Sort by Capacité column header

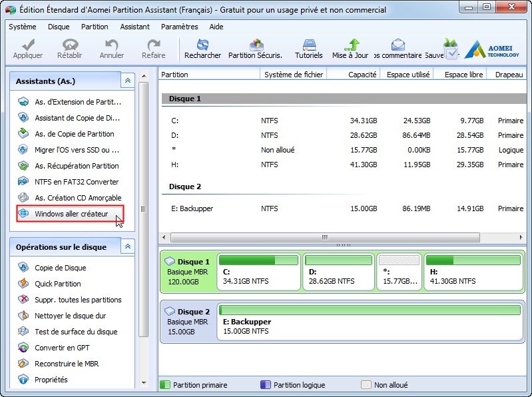[353, 75]
